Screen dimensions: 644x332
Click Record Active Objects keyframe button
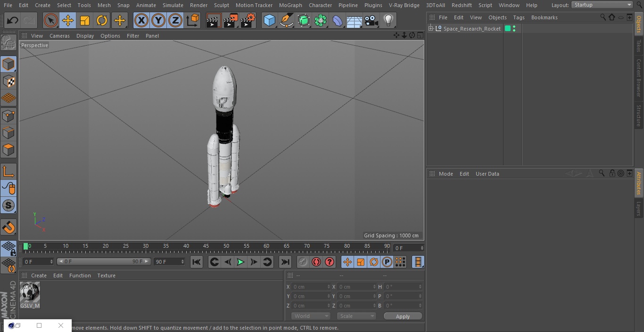click(303, 262)
